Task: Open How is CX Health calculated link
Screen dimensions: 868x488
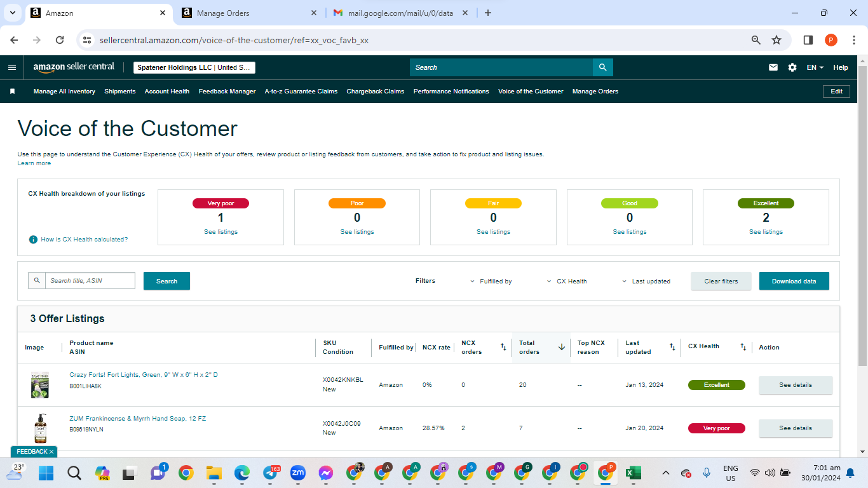Action: coord(85,240)
